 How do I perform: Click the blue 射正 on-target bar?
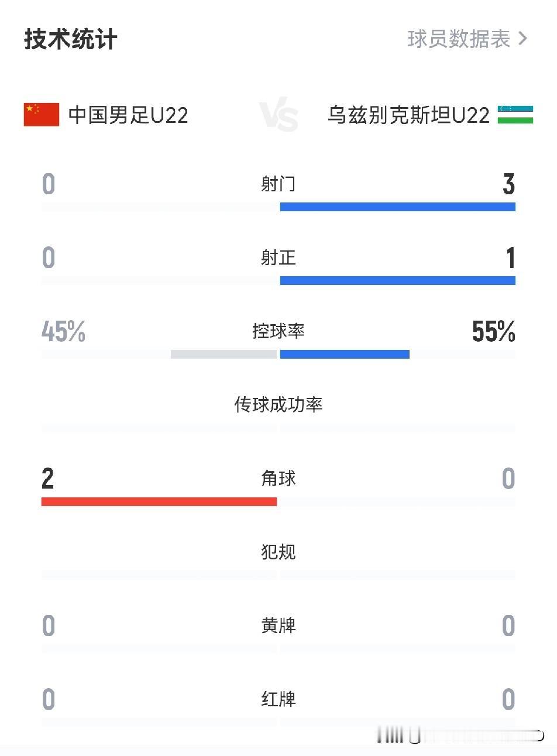click(398, 280)
